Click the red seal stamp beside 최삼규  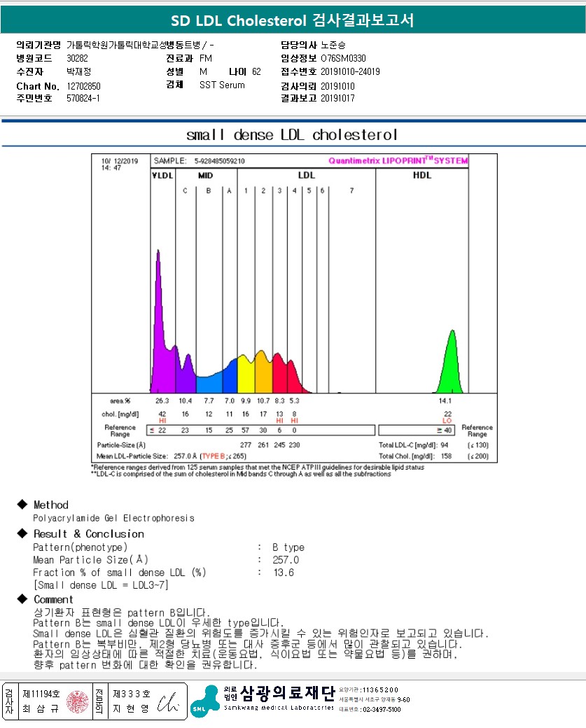[x=77, y=701]
